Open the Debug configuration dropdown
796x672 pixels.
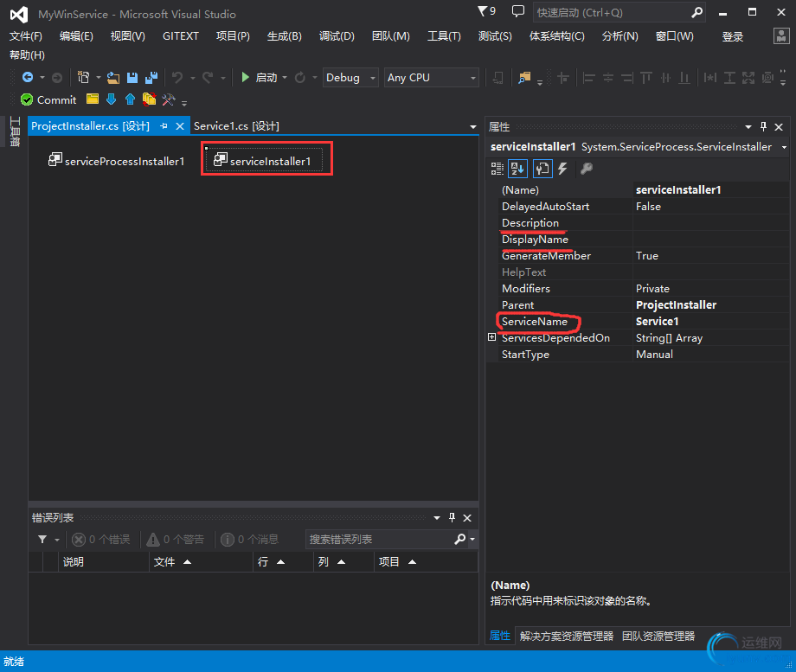coord(350,78)
